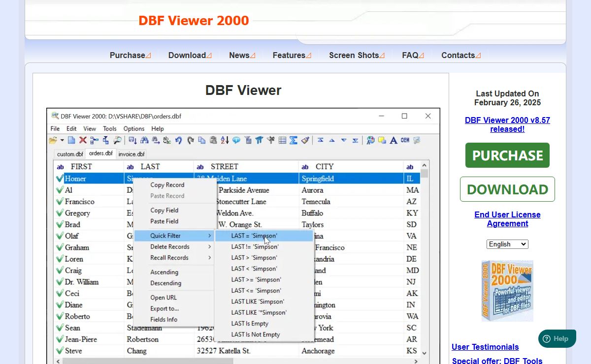The height and width of the screenshot is (364, 591).
Task: Click table vertical scrollbar up arrow
Action: click(x=424, y=165)
